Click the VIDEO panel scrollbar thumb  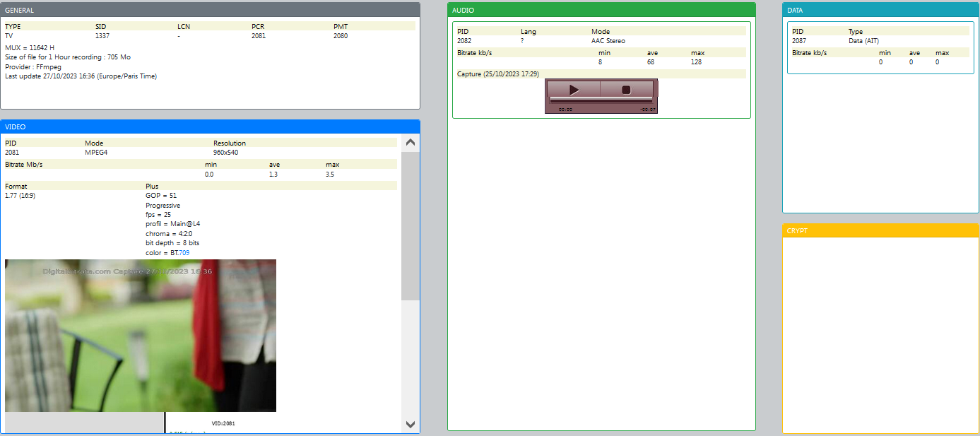[411, 225]
